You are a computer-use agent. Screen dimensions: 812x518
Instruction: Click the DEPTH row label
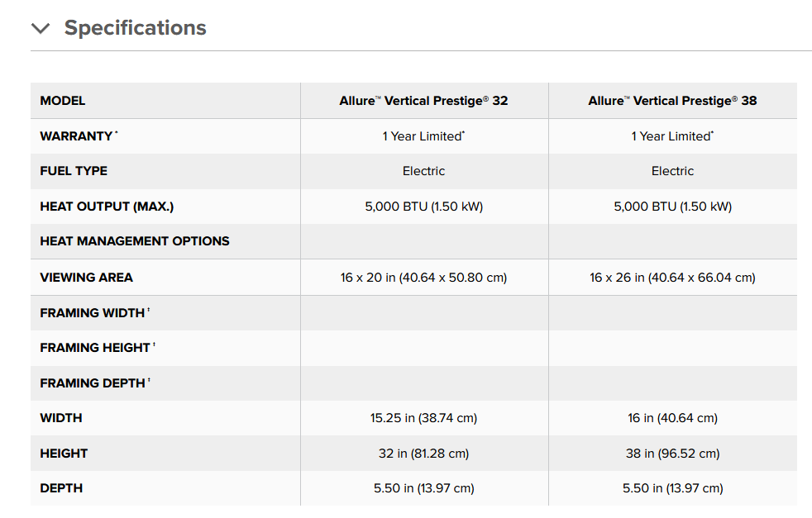pyautogui.click(x=61, y=488)
